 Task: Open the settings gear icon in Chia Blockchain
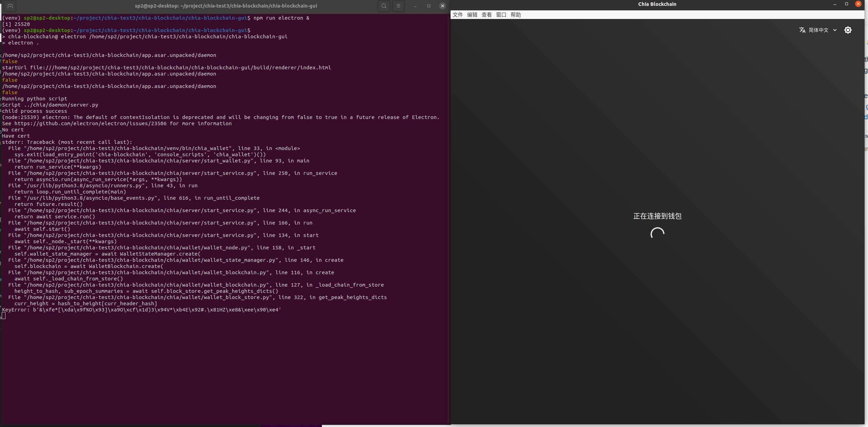848,30
